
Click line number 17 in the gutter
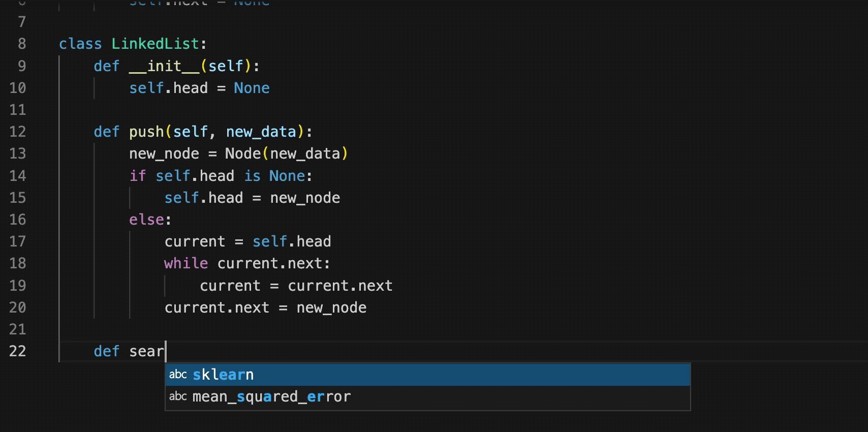pos(18,241)
